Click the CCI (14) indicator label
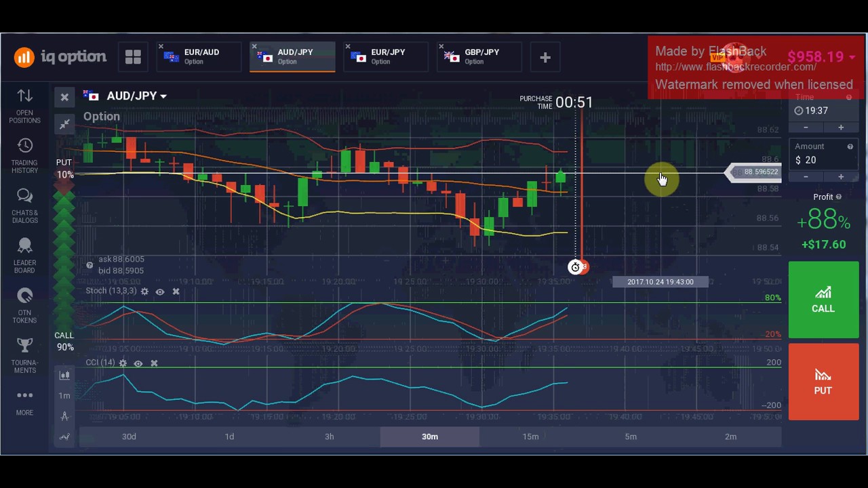The height and width of the screenshot is (488, 868). (x=100, y=363)
